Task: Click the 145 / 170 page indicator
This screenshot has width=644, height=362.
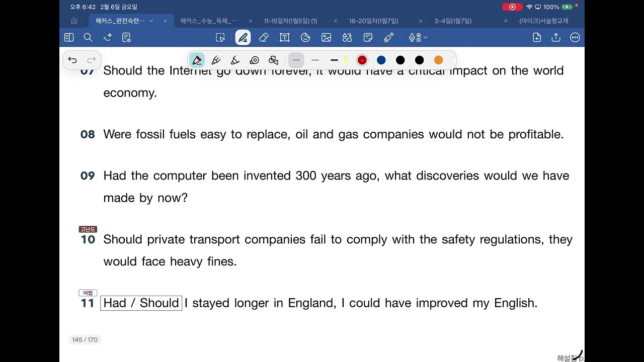Action: [x=85, y=340]
